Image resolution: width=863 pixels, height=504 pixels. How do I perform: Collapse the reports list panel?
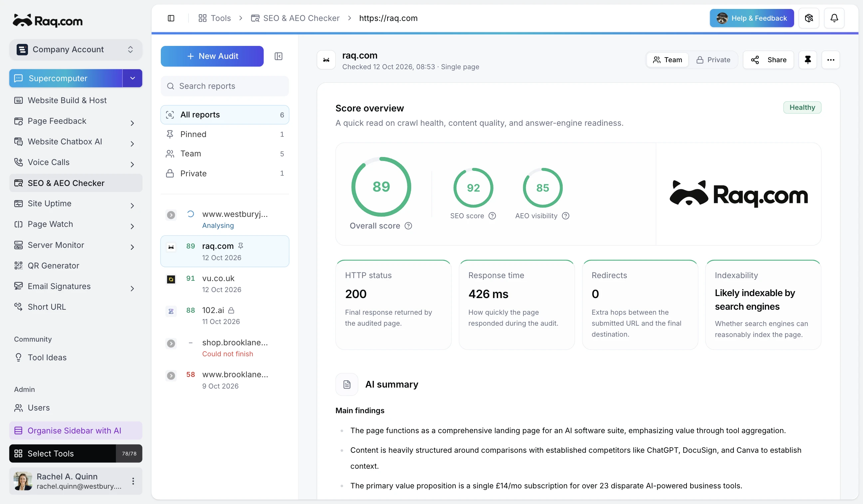pos(278,56)
